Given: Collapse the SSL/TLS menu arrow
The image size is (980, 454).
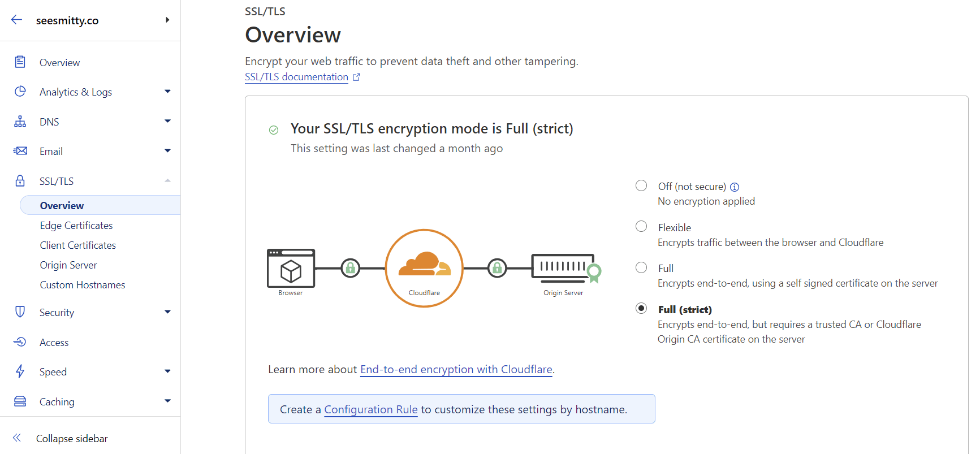Looking at the screenshot, I should tap(167, 180).
